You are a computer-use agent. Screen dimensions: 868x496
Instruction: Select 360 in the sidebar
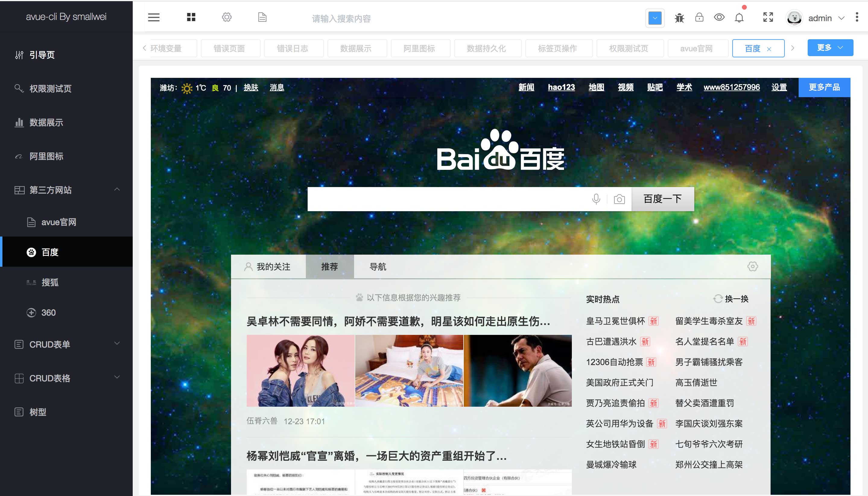(x=66, y=312)
